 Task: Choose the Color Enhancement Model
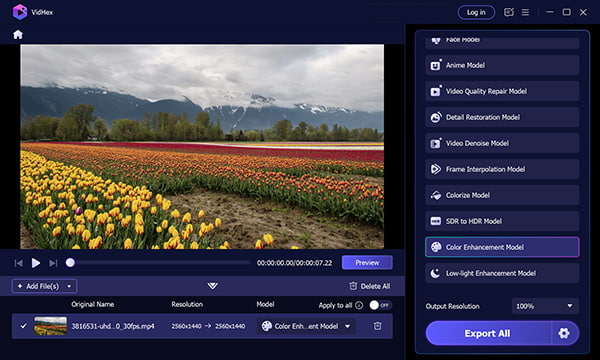pos(502,247)
